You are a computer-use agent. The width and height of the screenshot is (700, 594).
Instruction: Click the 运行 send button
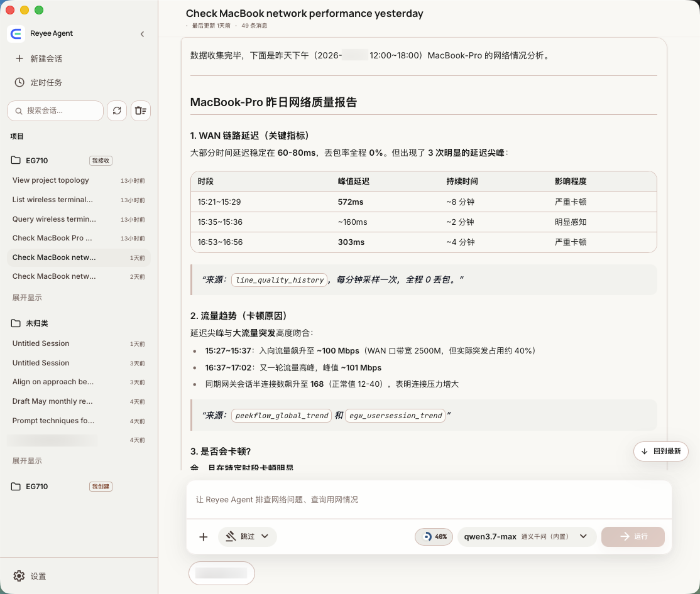(633, 536)
